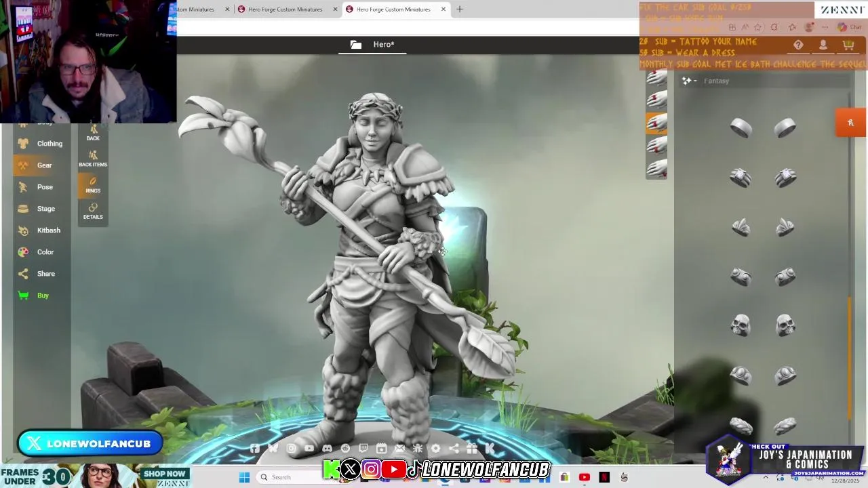The image size is (868, 488).
Task: Open the bug report footer icon
Action: [x=418, y=448]
